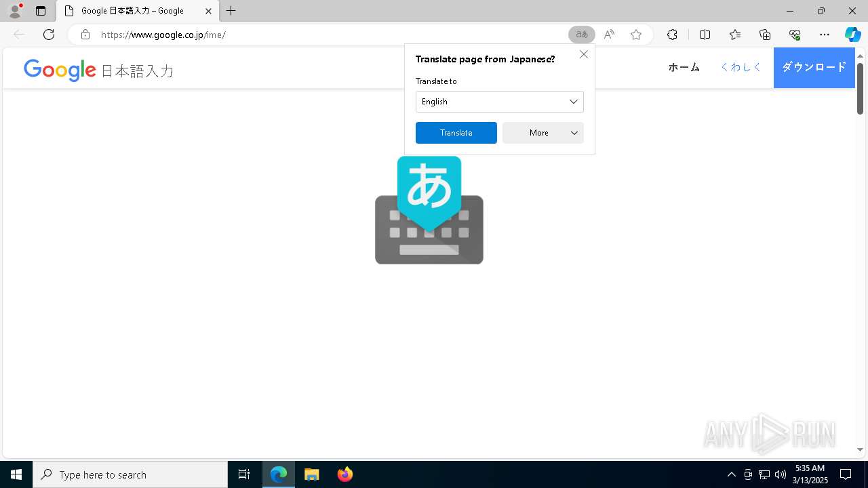Open the Translate to language dropdown

[x=500, y=102]
